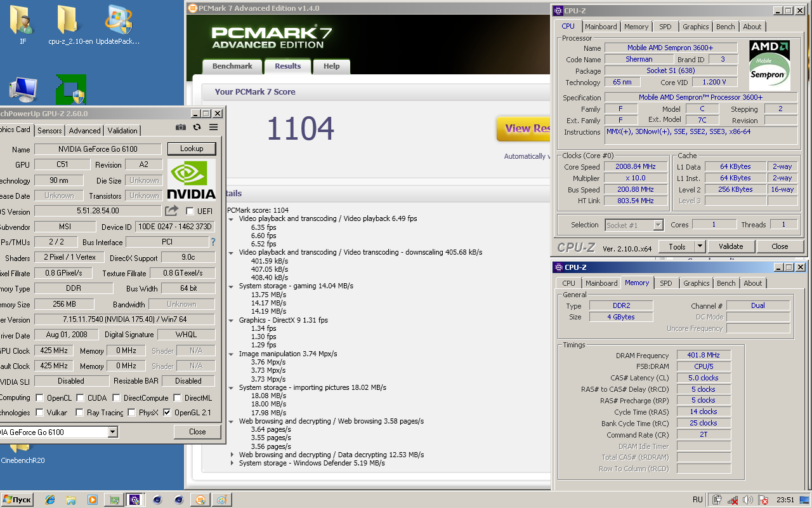Open the RU language indicator in the tray

pyautogui.click(x=698, y=500)
